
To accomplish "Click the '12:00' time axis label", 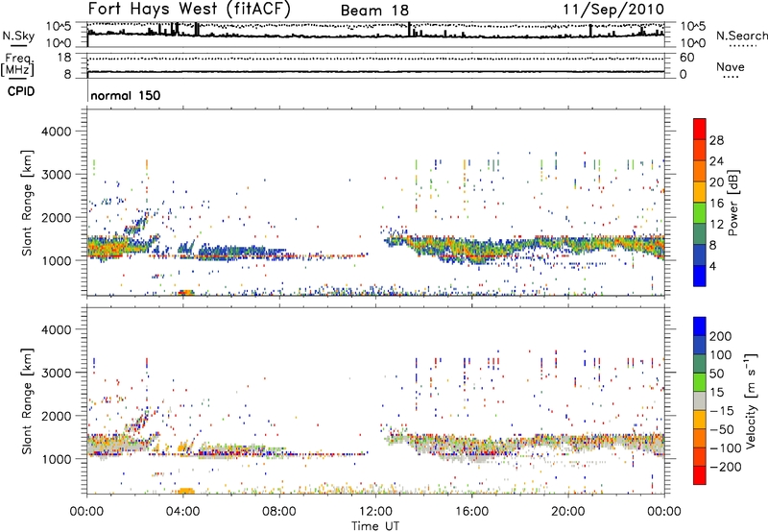I will coord(375,512).
